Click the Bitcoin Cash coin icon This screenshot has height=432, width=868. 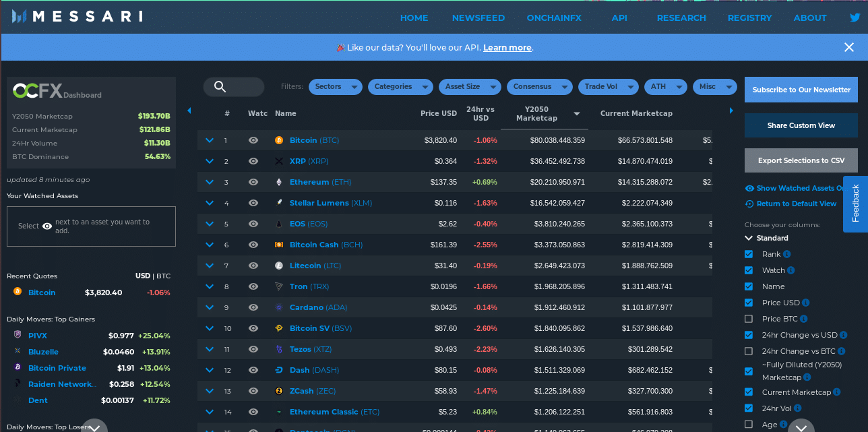[x=279, y=245]
